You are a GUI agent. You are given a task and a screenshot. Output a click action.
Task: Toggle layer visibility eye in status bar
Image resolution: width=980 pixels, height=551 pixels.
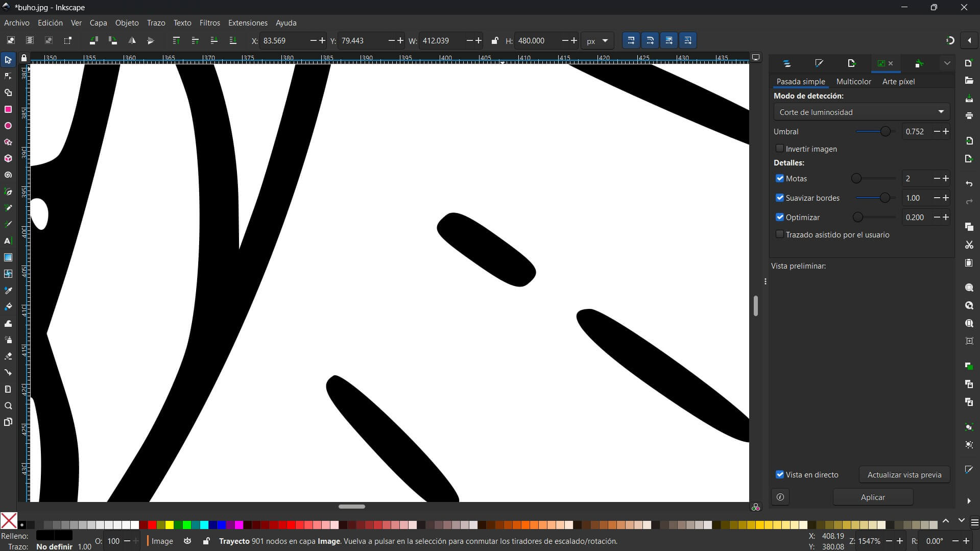click(187, 541)
